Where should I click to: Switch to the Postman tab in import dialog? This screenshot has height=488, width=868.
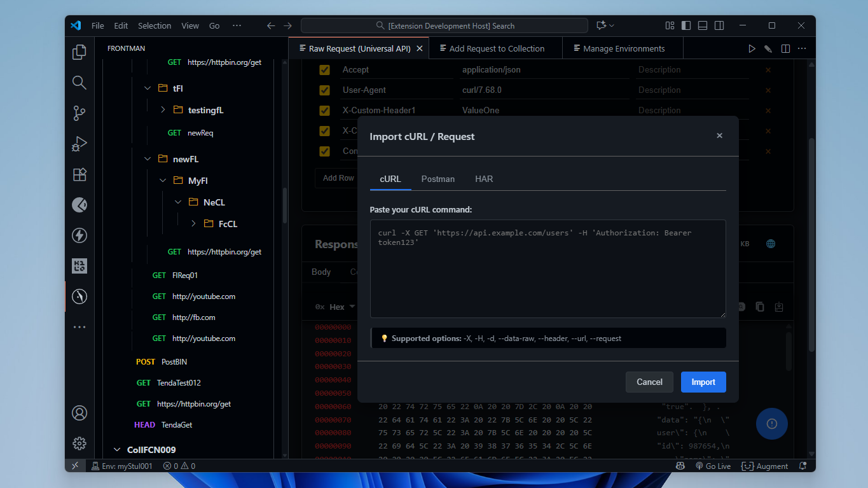tap(438, 179)
